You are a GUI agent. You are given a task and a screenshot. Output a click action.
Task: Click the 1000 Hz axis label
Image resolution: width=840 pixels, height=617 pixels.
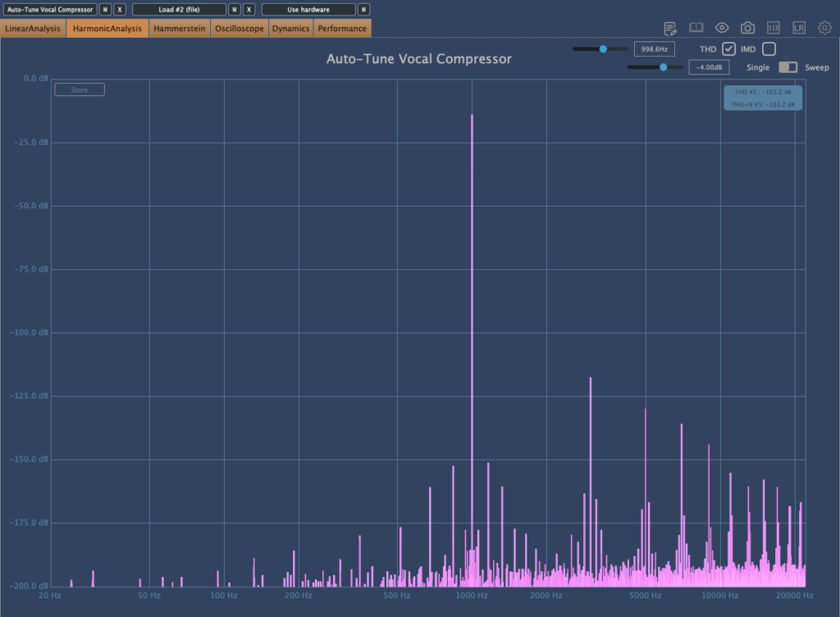472,595
